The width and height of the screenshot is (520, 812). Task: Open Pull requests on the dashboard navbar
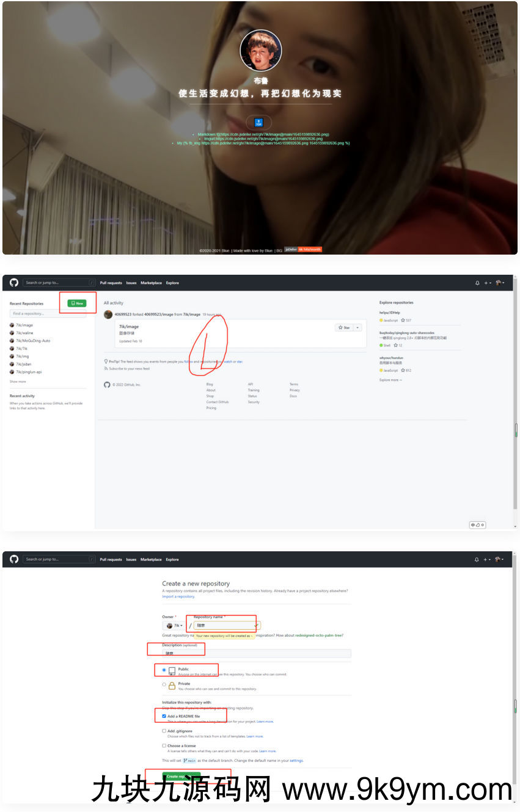tap(111, 283)
